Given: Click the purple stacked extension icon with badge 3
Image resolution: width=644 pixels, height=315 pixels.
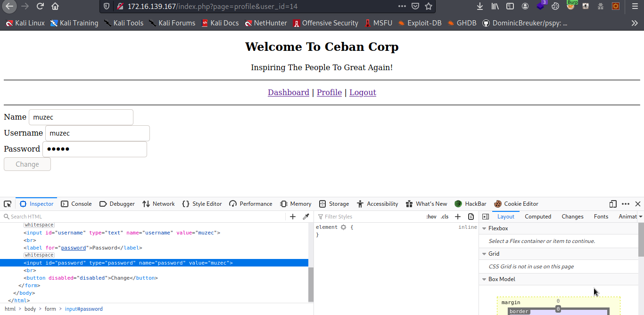Looking at the screenshot, I should point(541,6).
